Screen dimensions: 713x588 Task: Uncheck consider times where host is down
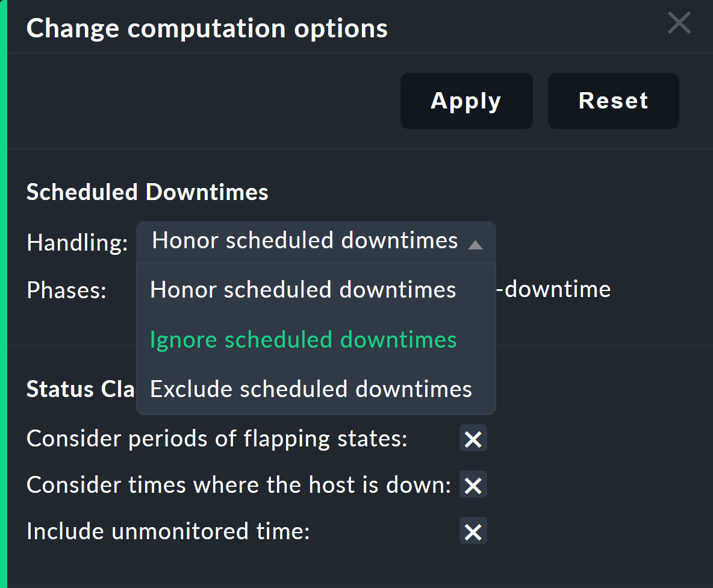[x=473, y=485]
